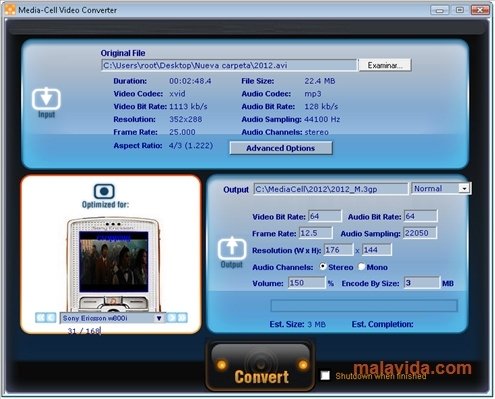
Task: Go to next device with single-right arrow
Action: [171, 317]
